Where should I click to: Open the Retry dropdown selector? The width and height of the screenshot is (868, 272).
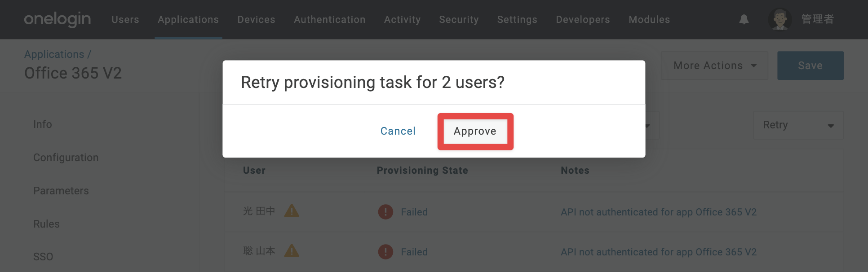pos(798,125)
